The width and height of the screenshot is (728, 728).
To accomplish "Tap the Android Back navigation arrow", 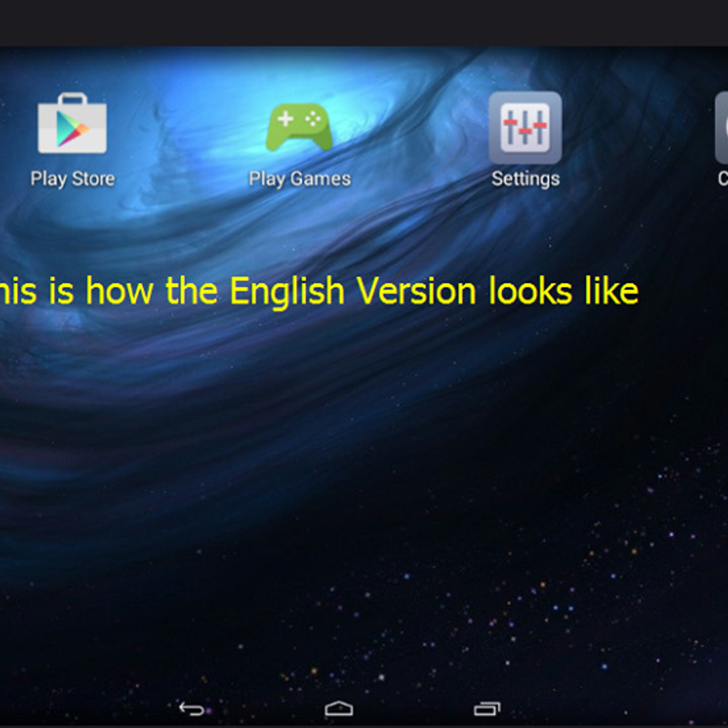I will tap(192, 708).
